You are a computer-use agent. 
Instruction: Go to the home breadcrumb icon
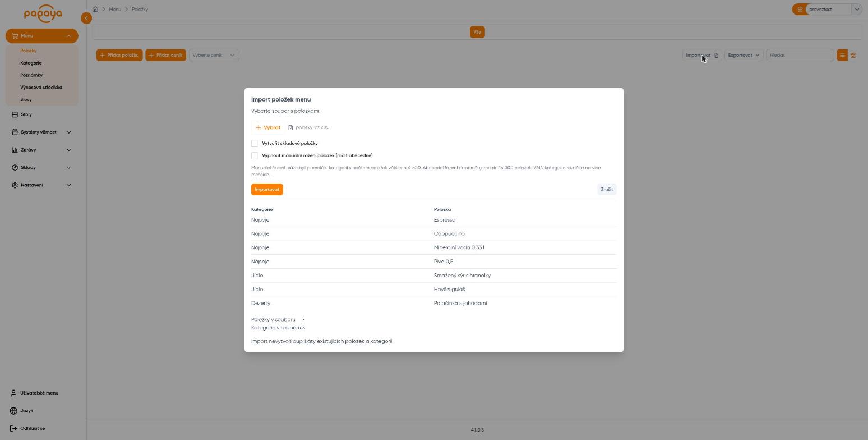[x=95, y=9]
